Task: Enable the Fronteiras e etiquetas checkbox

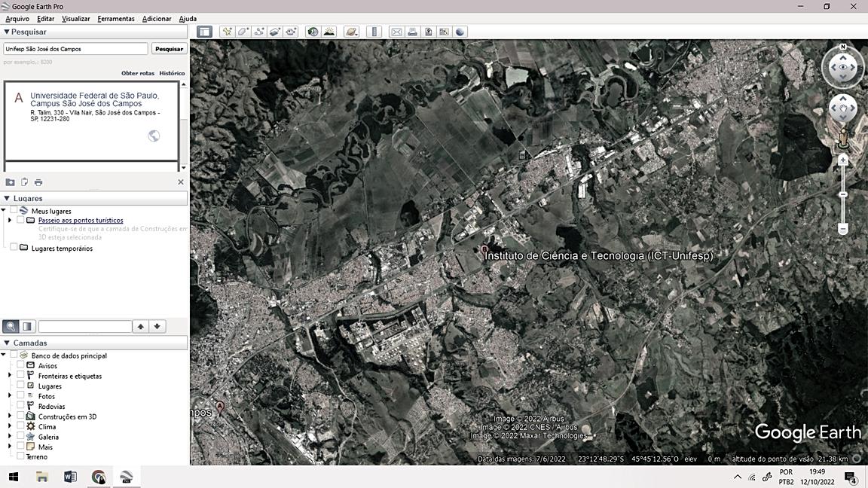Action: 20,375
